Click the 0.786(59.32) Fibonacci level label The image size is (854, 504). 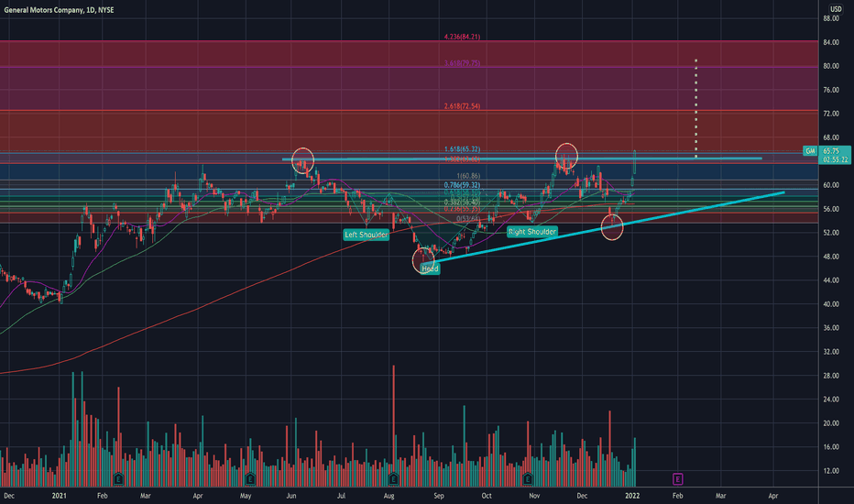[462, 185]
